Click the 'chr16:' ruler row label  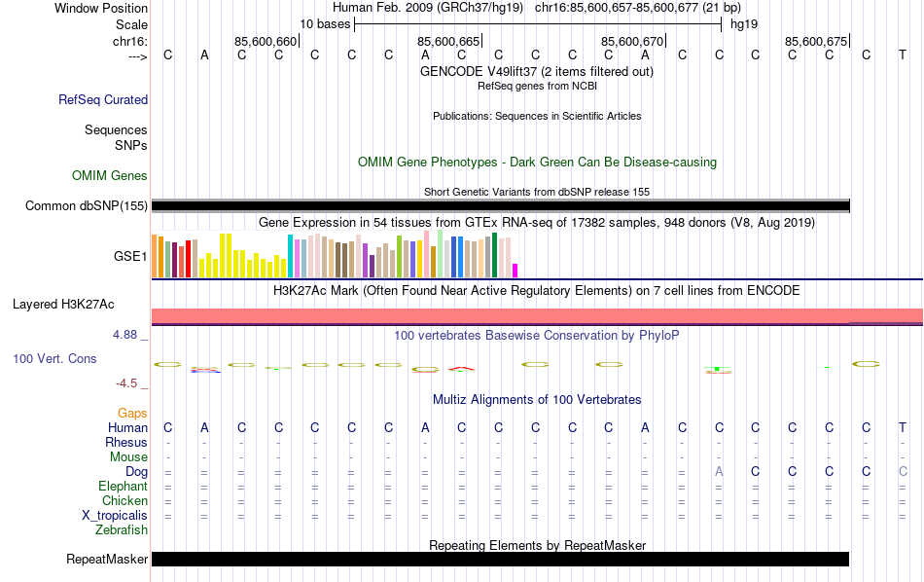coord(129,41)
